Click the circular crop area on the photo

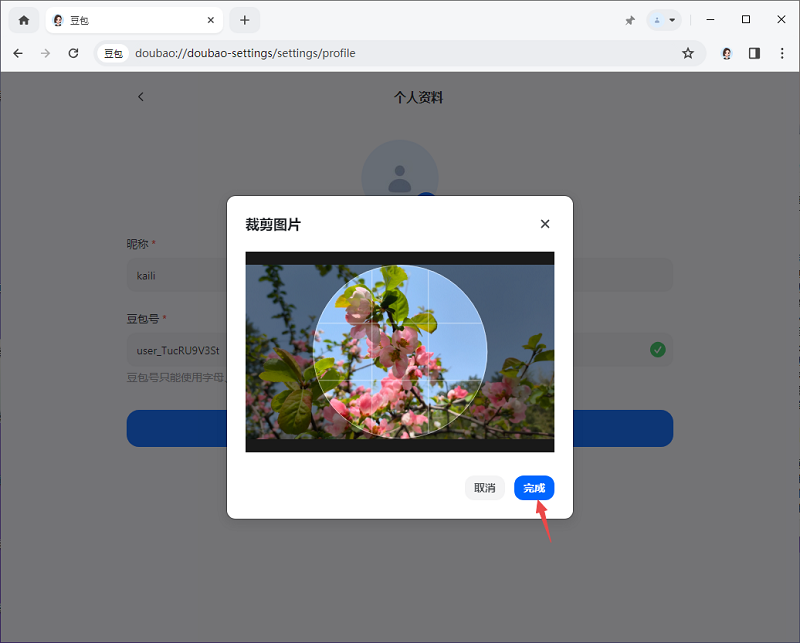tap(400, 351)
